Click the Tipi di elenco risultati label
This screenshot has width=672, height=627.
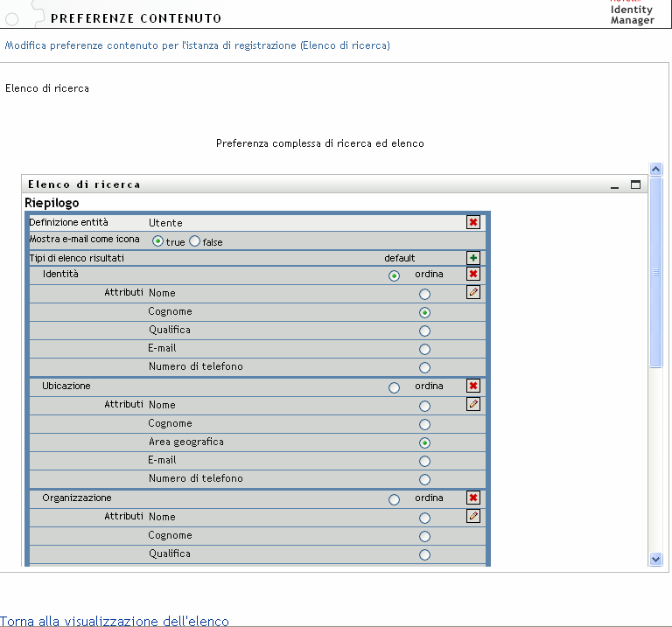(x=77, y=258)
